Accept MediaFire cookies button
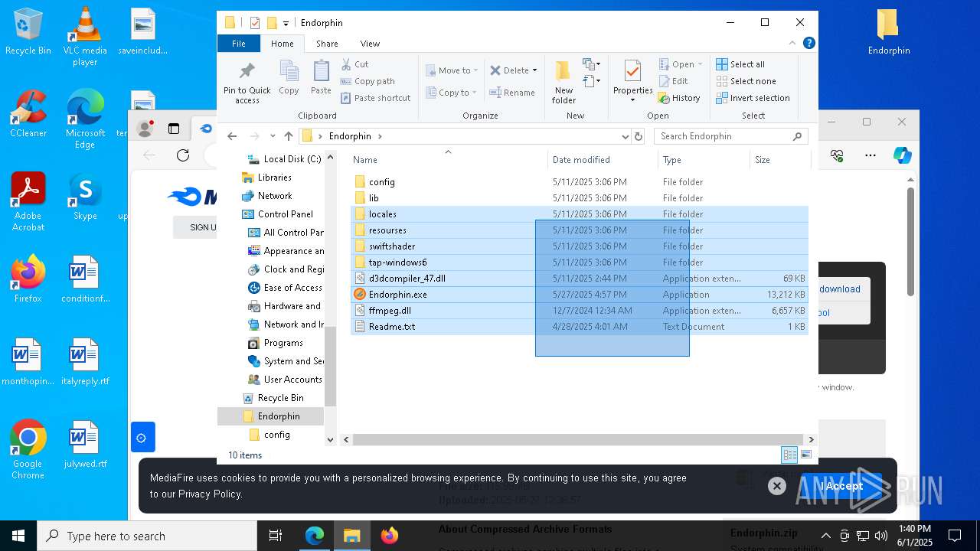Screen dimensions: 980x551 tap(842, 486)
